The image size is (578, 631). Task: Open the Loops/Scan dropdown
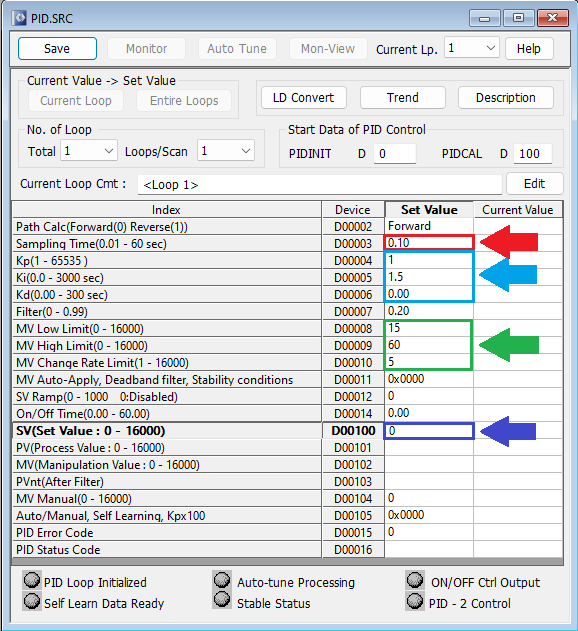click(x=225, y=151)
